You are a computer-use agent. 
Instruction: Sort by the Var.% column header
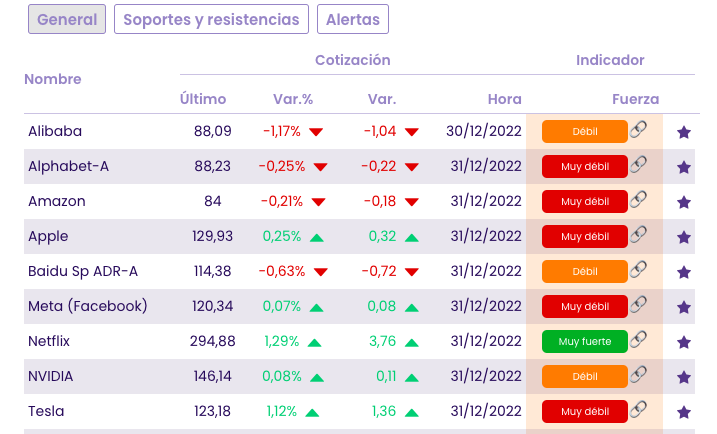[293, 99]
